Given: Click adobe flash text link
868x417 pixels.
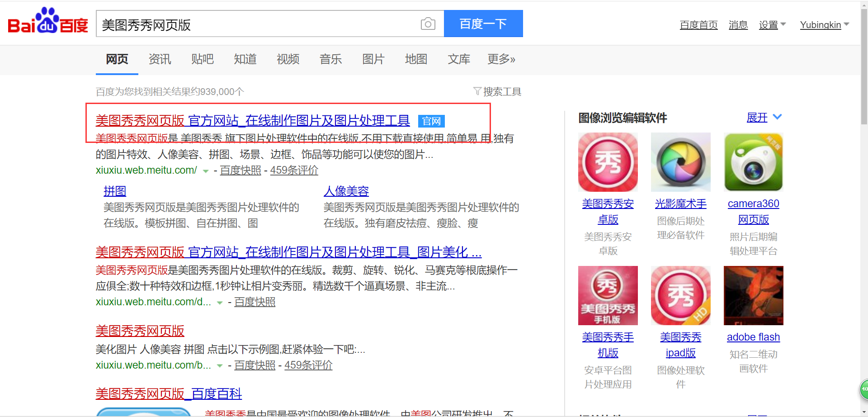Looking at the screenshot, I should tap(754, 337).
